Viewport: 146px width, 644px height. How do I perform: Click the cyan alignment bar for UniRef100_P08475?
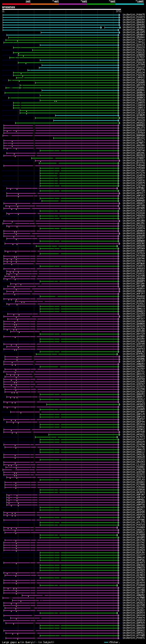(61, 15)
